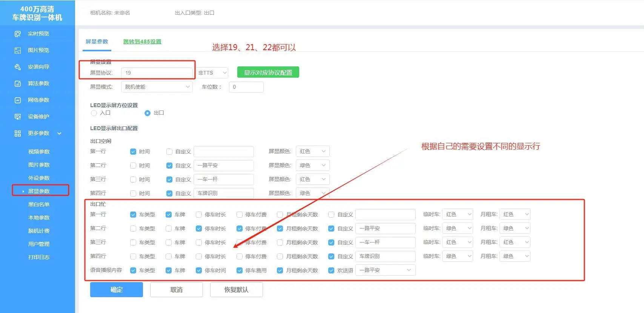
Task: Click the 图片预览 sidebar icon
Action: coord(18,51)
